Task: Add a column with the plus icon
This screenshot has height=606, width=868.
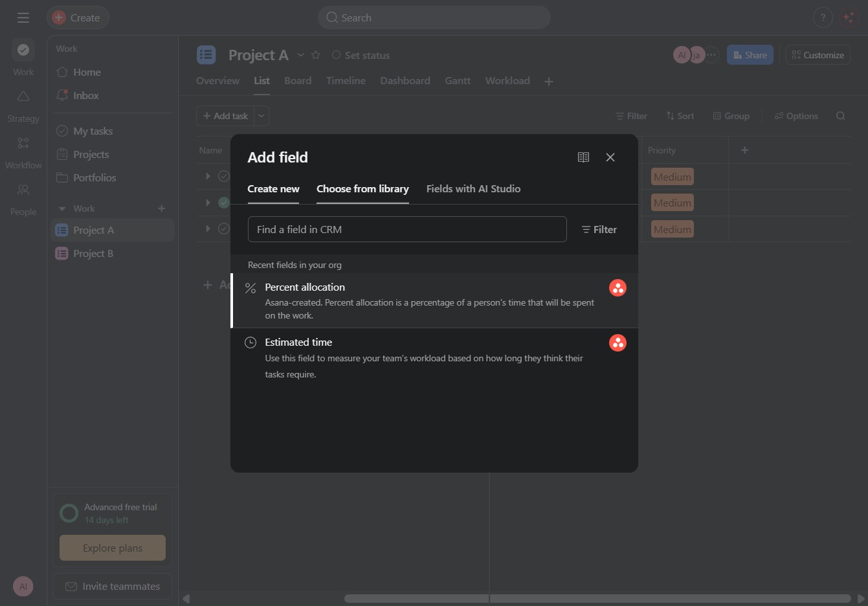Action: click(744, 150)
